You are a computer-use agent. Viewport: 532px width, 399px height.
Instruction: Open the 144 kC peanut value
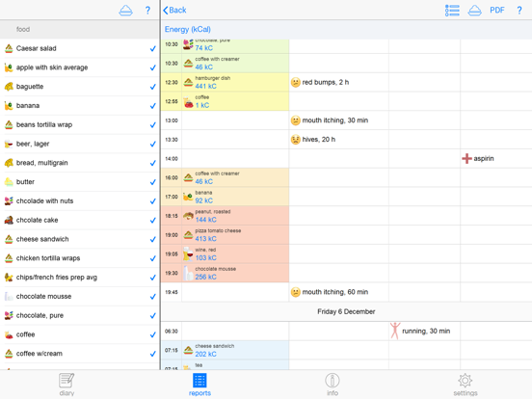click(205, 220)
